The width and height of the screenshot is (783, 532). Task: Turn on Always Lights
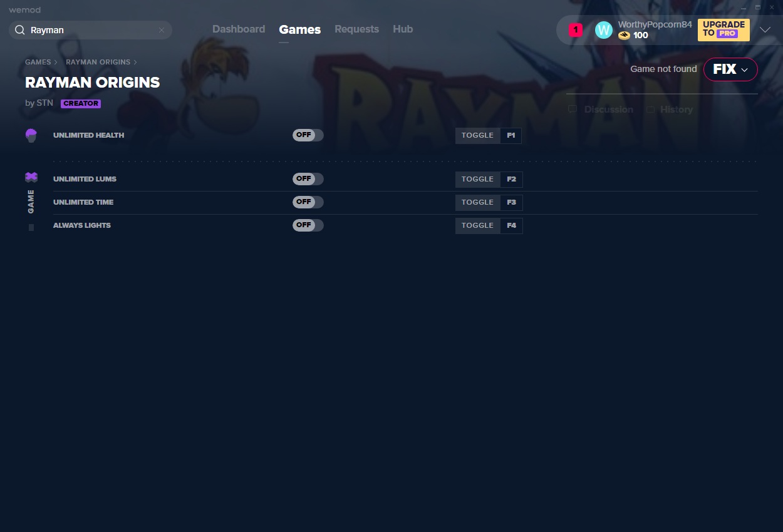tap(308, 225)
